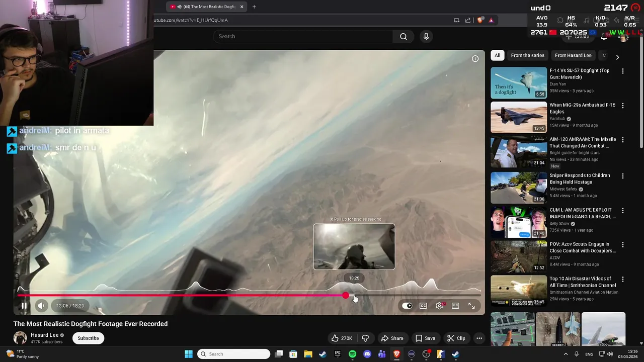Image resolution: width=644 pixels, height=362 pixels.
Task: Turn on closed captions with CC button
Action: point(423,306)
